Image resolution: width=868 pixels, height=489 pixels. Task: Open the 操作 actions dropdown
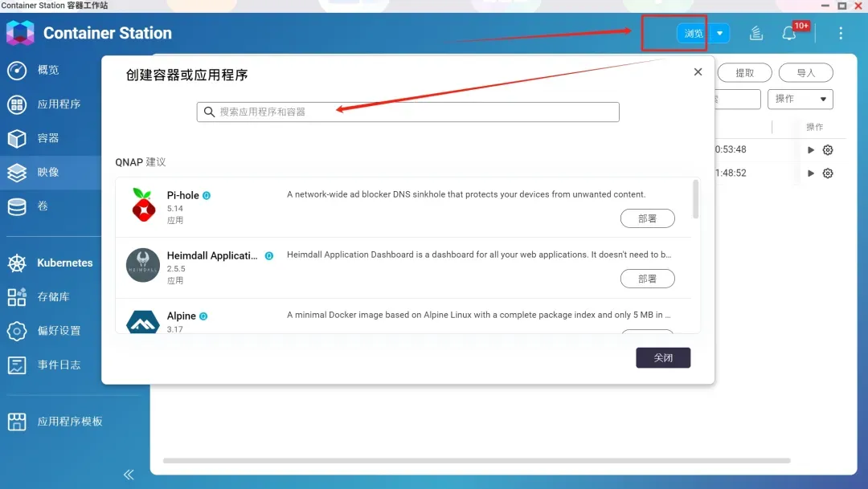click(x=800, y=99)
